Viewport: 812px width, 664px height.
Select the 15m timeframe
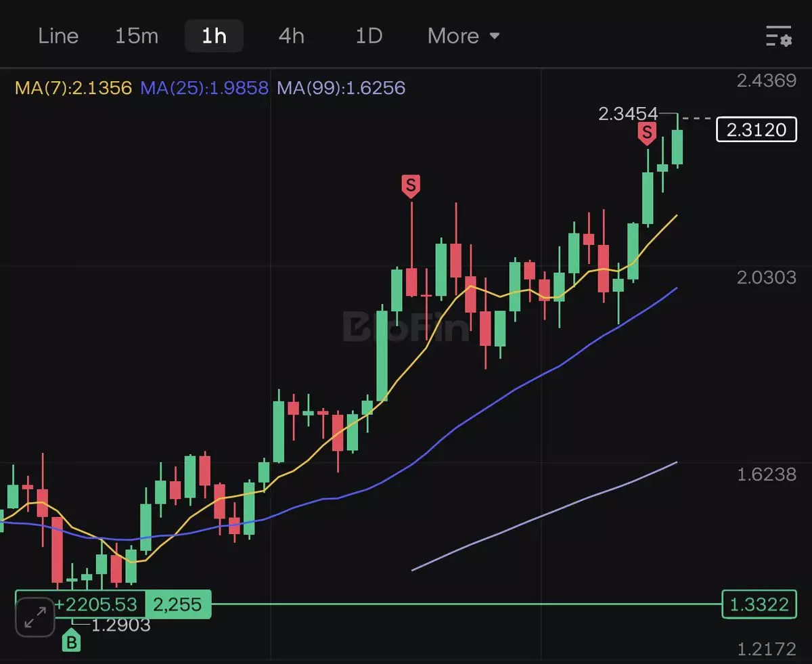(x=136, y=36)
